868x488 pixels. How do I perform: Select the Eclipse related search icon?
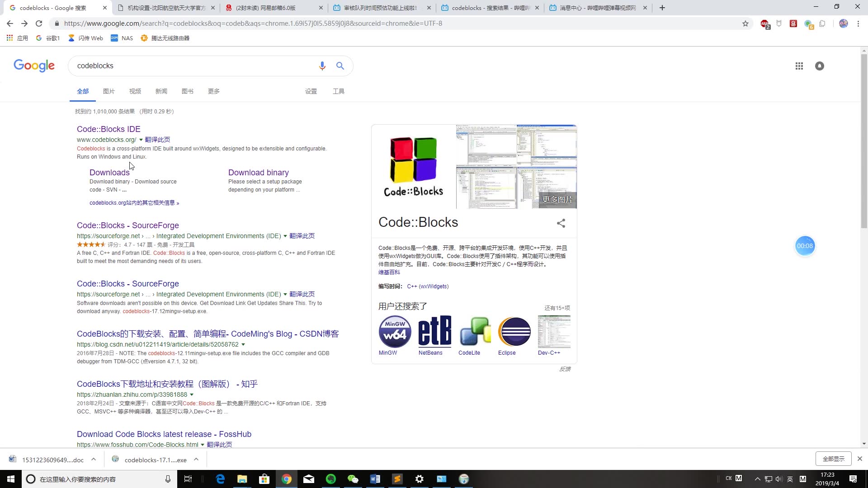tap(514, 332)
